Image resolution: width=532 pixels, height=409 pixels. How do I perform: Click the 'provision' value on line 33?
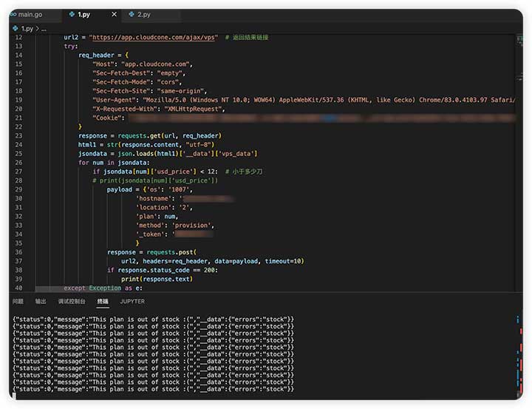tap(191, 226)
